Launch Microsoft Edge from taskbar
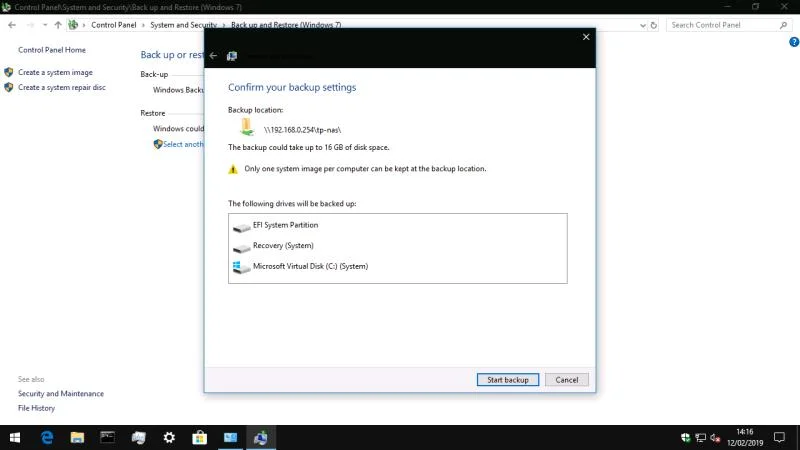This screenshot has width=800, height=450. [47, 438]
